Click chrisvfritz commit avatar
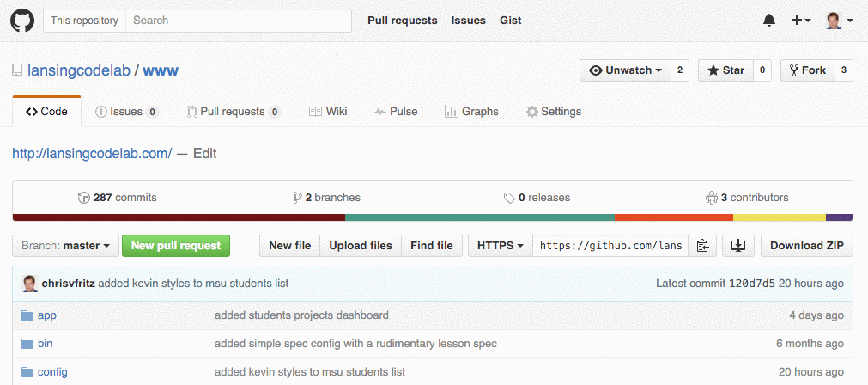This screenshot has height=385, width=868. tap(29, 283)
